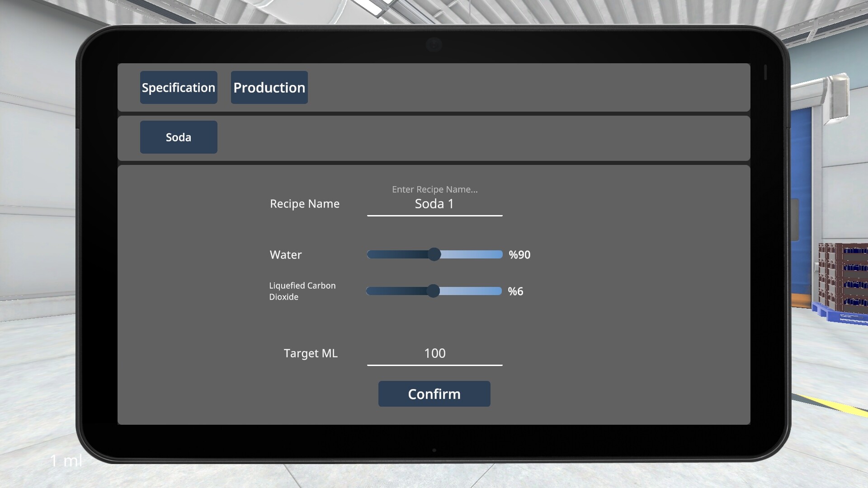Select the Soda recipe category

click(178, 137)
